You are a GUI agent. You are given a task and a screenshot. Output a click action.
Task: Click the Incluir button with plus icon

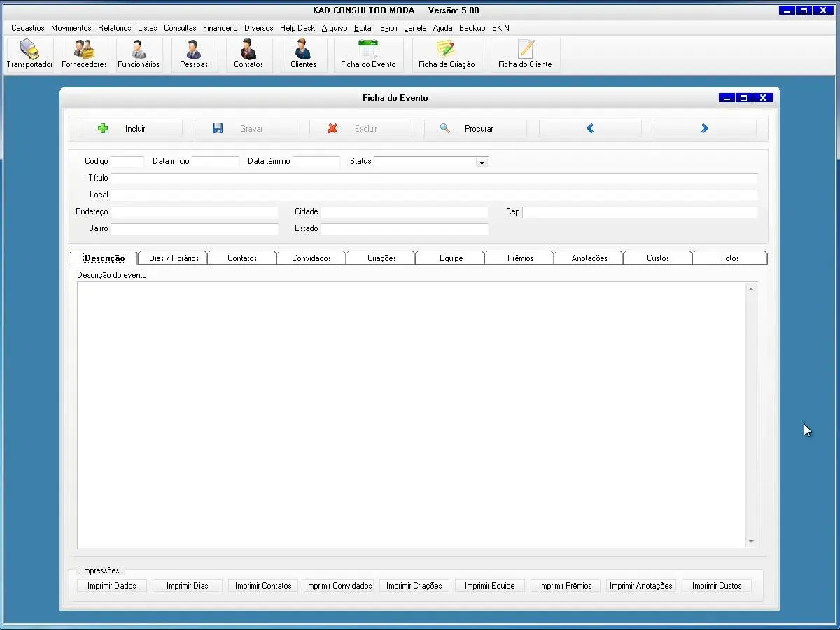[x=131, y=129]
